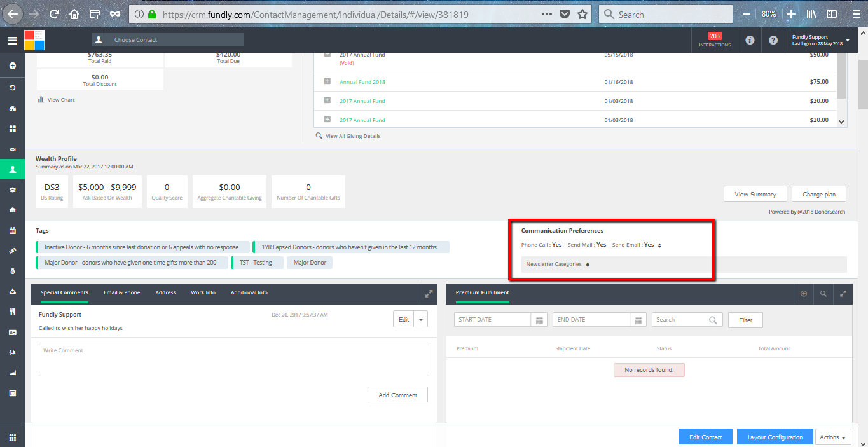Open the information icon in header
The image size is (868, 447).
click(750, 40)
